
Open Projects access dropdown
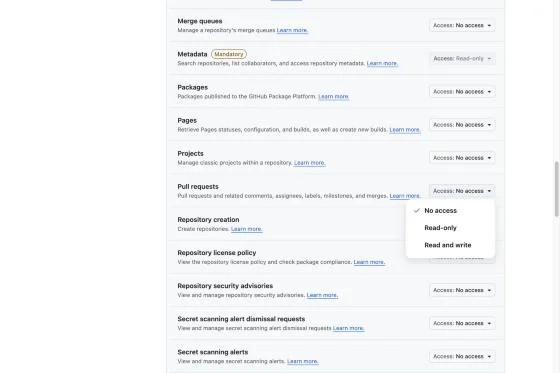pos(462,158)
